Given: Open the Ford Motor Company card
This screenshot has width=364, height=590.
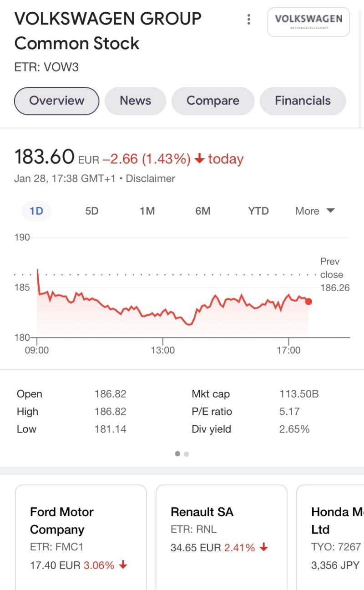Looking at the screenshot, I should [81, 537].
